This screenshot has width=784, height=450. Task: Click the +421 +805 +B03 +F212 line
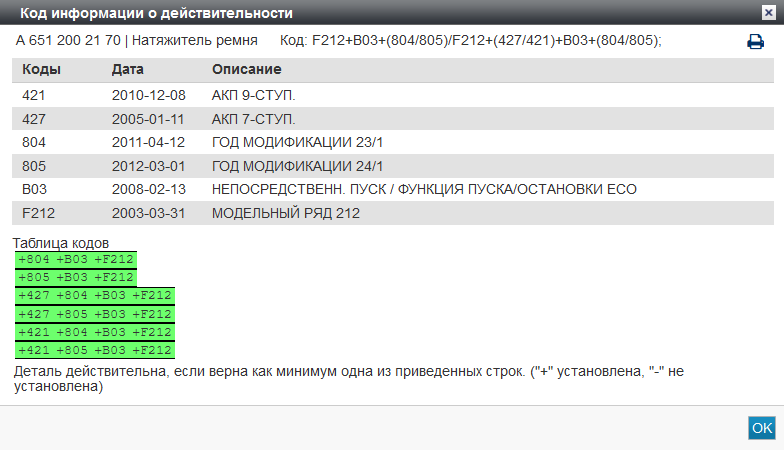95,350
